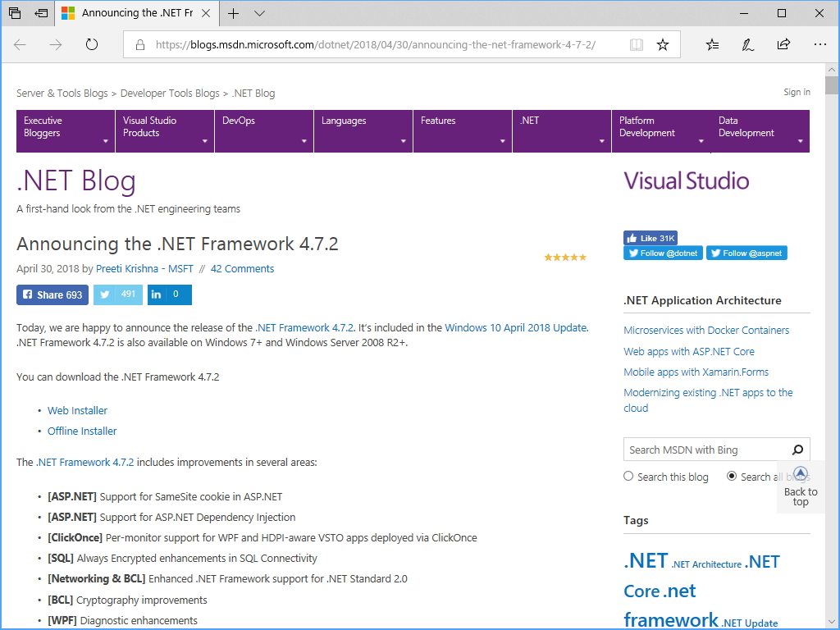Screen dimensions: 840x630
Task: Select the 'Search all blogs' radio button
Action: [x=731, y=476]
